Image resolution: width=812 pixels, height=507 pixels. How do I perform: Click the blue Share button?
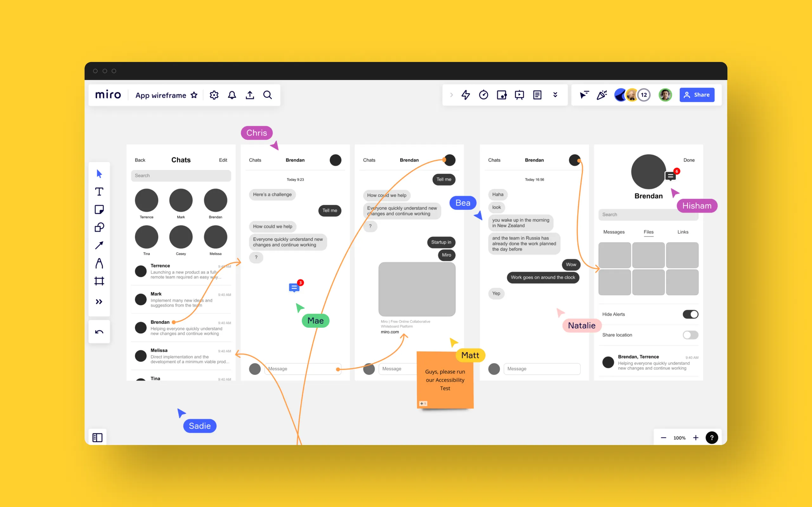click(x=697, y=95)
